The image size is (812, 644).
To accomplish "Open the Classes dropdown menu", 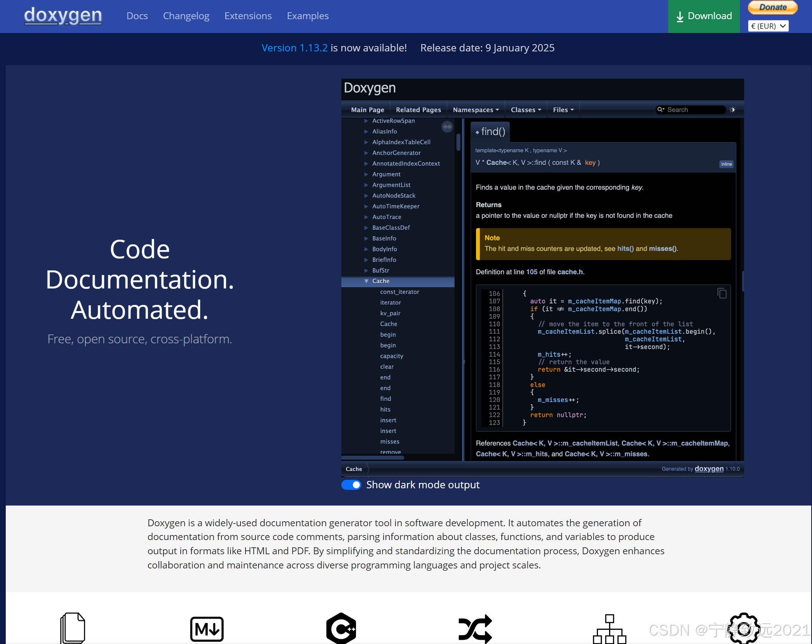I will point(525,110).
